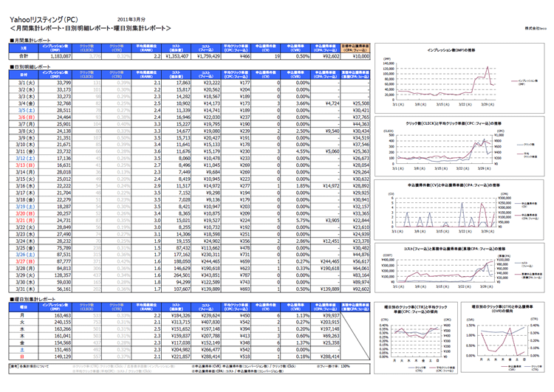Image resolution: width=554 pixels, height=392 pixels.
Task: Click the raw cost cell 264,501
Action: pos(176,275)
